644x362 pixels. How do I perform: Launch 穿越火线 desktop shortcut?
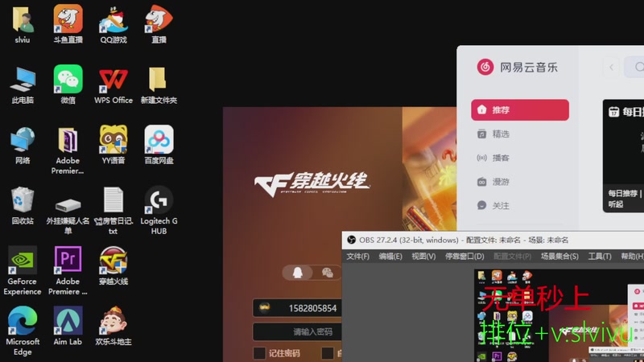[x=114, y=260]
